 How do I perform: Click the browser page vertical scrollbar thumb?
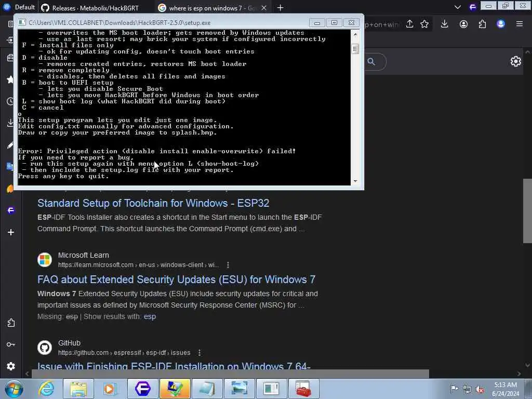tap(527, 211)
